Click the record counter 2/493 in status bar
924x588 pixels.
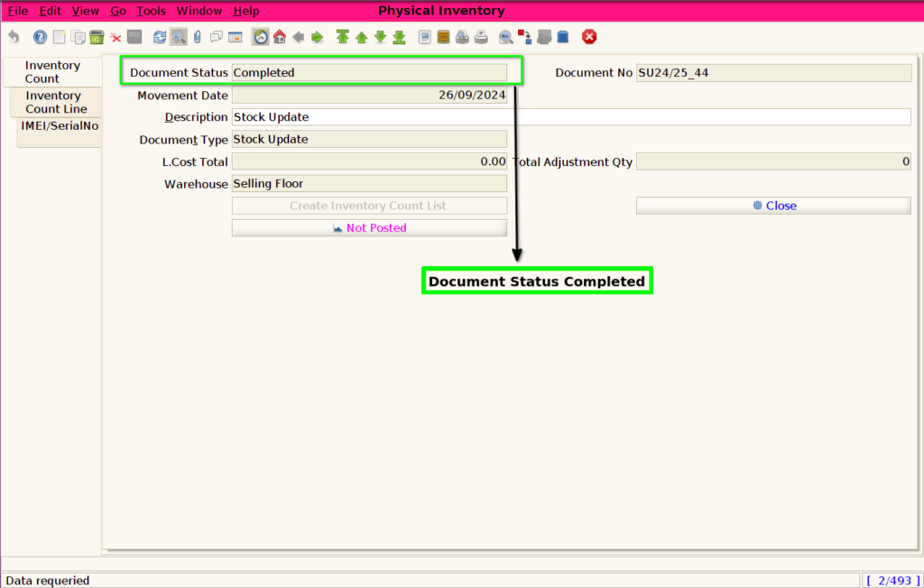892,581
